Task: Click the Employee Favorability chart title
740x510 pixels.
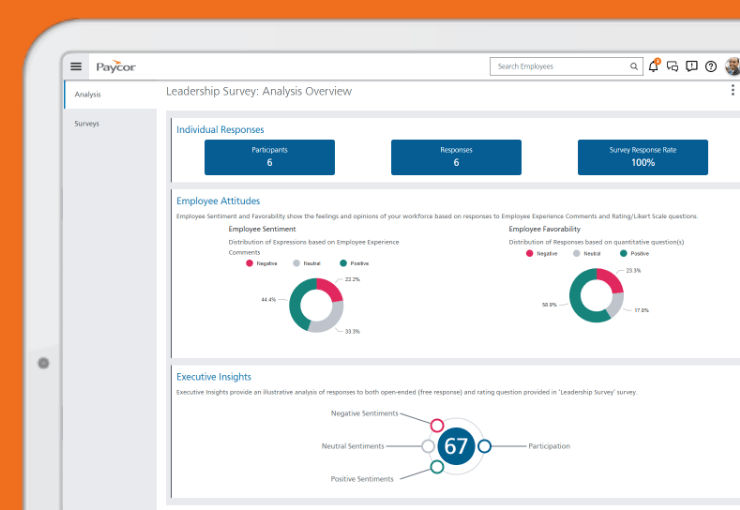Action: click(545, 229)
